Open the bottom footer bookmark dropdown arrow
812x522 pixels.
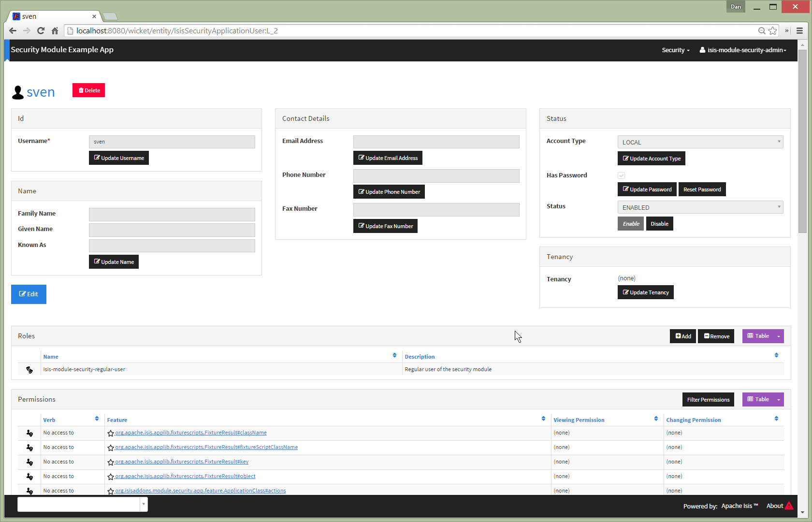coord(144,505)
